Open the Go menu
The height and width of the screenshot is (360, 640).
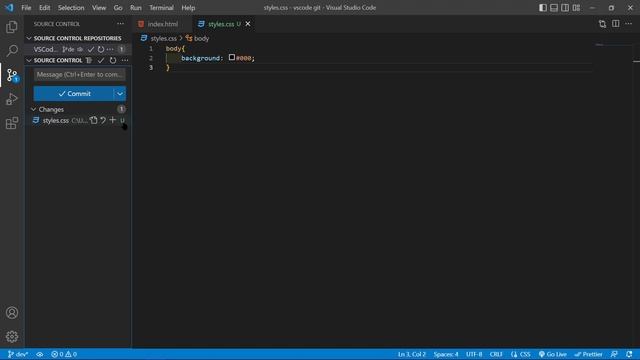[118, 8]
